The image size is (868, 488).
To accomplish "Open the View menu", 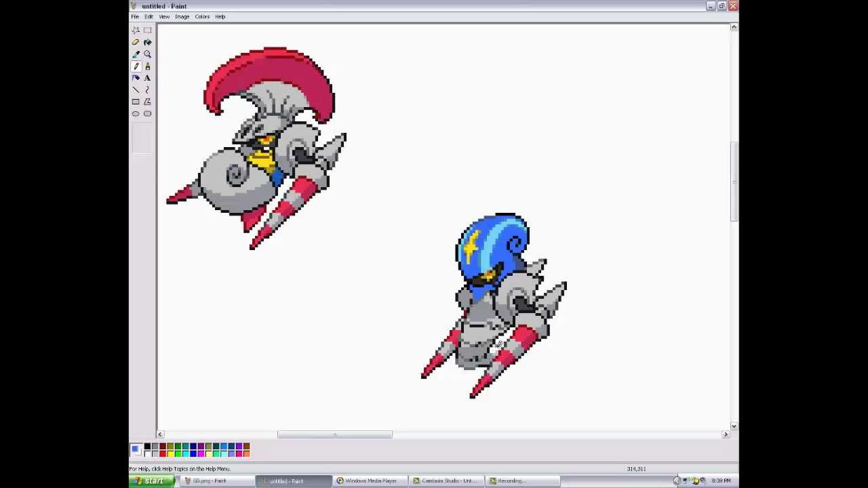I will (x=164, y=16).
